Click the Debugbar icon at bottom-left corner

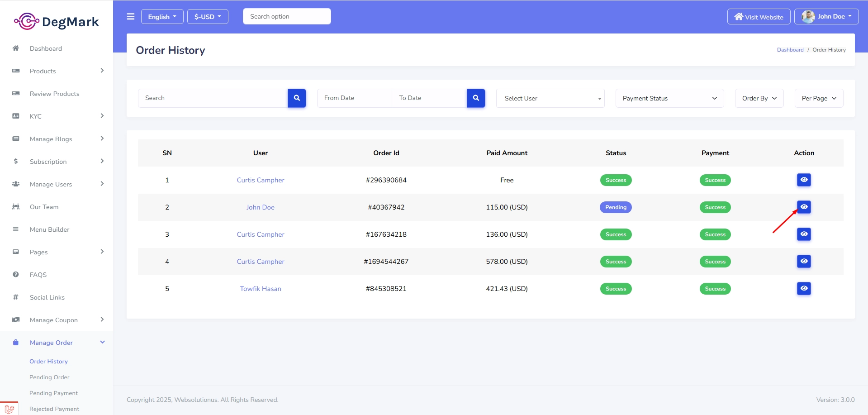tap(9, 409)
